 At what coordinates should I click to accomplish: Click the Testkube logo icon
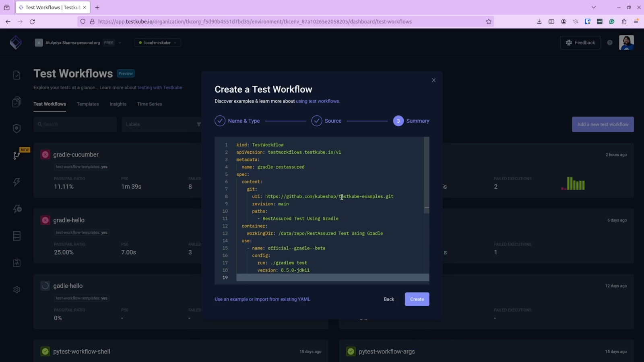pos(16,42)
